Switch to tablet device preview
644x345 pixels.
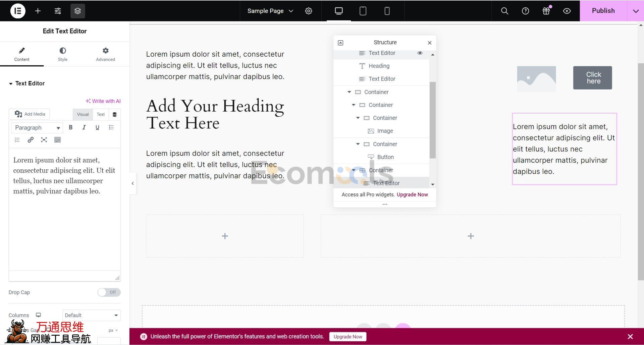363,11
